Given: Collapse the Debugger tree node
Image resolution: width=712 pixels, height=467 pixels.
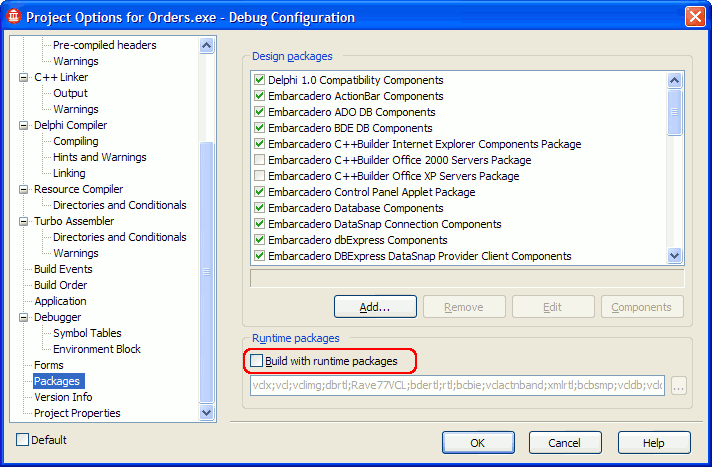Looking at the screenshot, I should (25, 317).
